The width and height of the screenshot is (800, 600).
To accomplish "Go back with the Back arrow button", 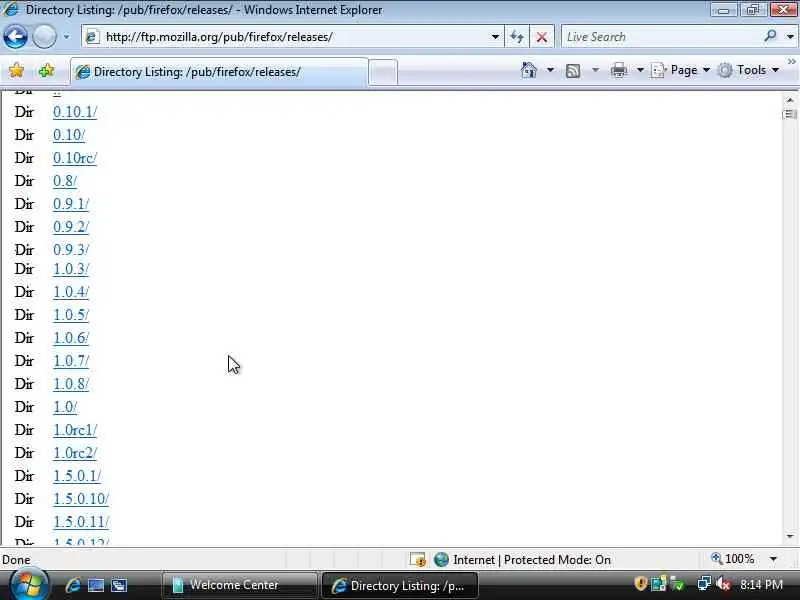I will [x=15, y=37].
